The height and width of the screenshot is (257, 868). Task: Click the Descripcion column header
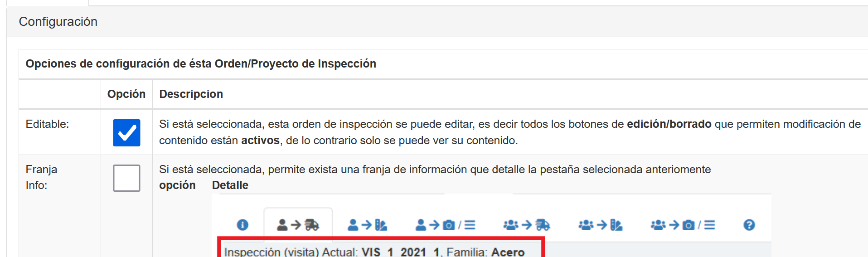[191, 94]
